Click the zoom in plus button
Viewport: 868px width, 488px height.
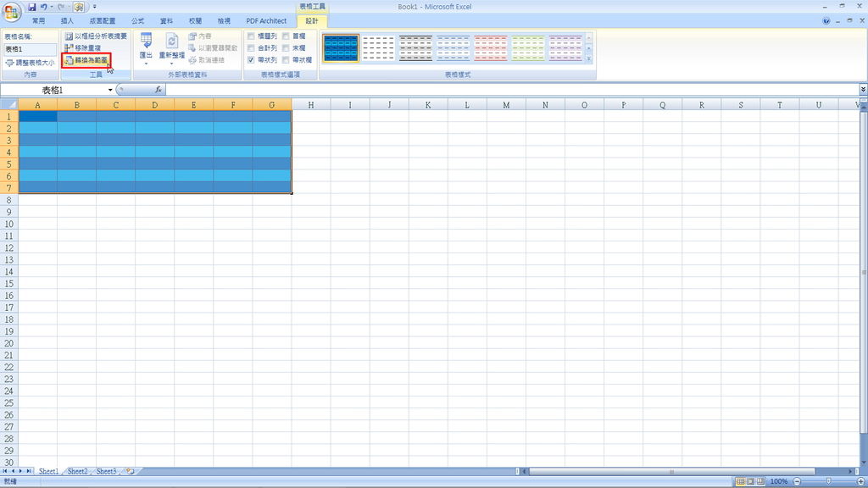(861, 481)
